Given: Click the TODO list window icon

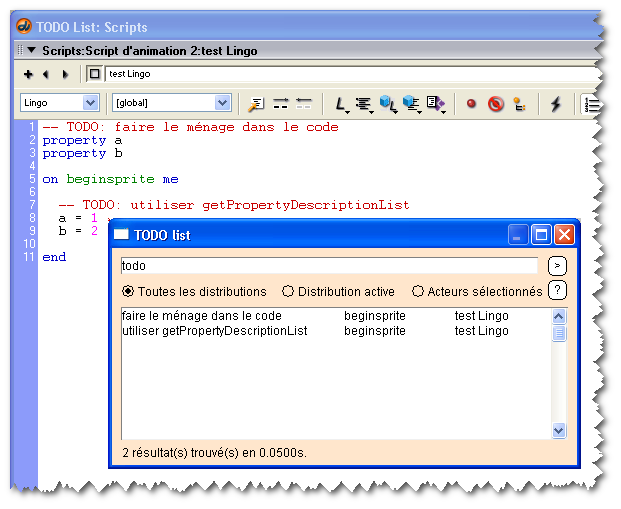Looking at the screenshot, I should tap(121, 234).
